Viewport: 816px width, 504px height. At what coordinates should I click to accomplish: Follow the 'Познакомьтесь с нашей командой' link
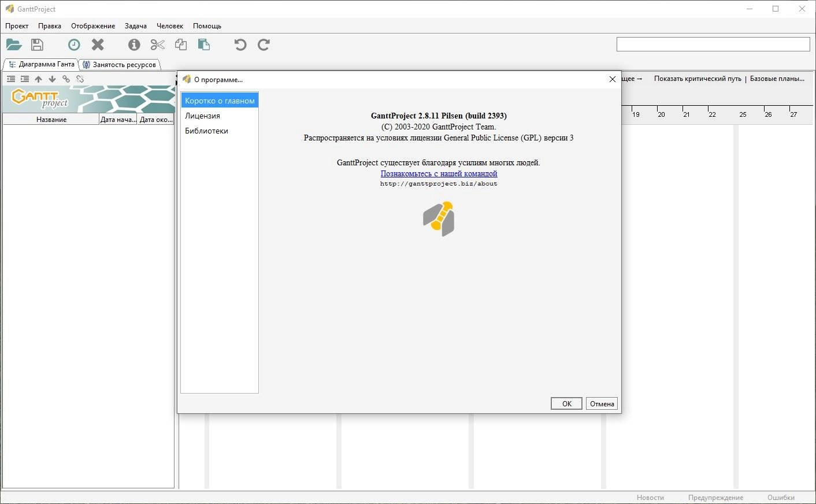pyautogui.click(x=439, y=173)
